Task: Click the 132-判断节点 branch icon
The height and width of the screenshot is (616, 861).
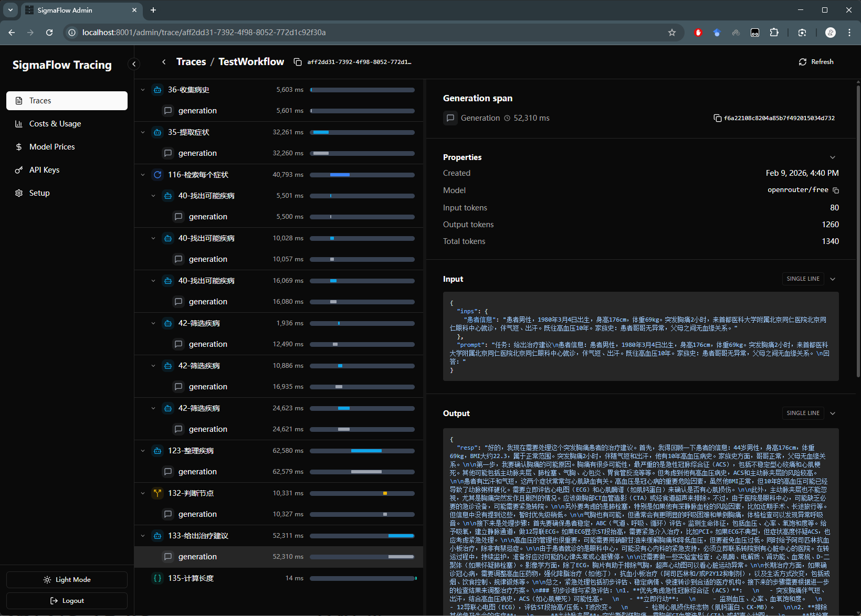Action: 157,493
